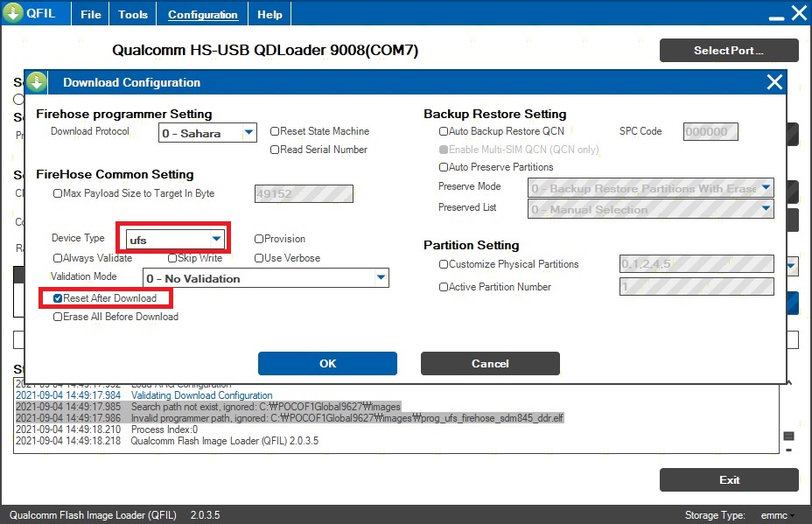Toggle Always Validate checkbox
The width and height of the screenshot is (812, 524).
coord(58,258)
